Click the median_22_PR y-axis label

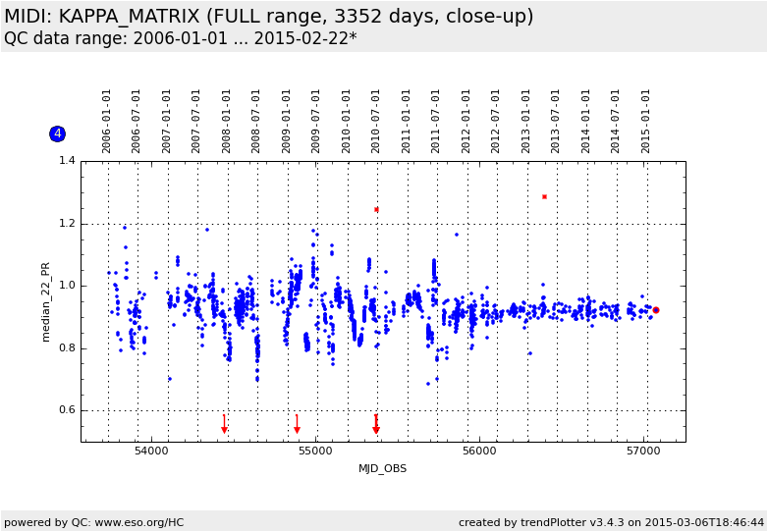point(46,301)
